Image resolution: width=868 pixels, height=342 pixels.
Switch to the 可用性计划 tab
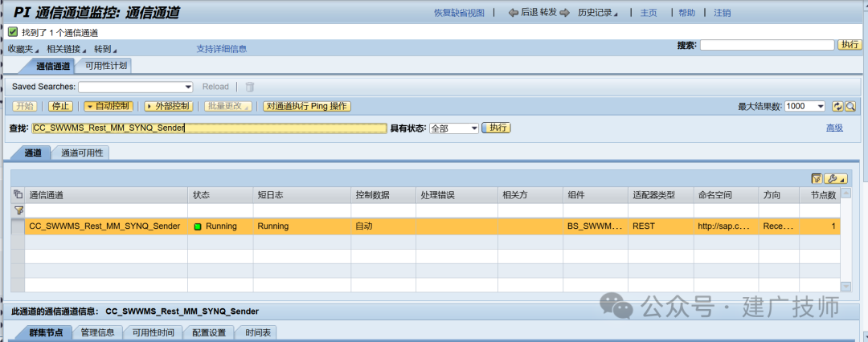(x=106, y=67)
